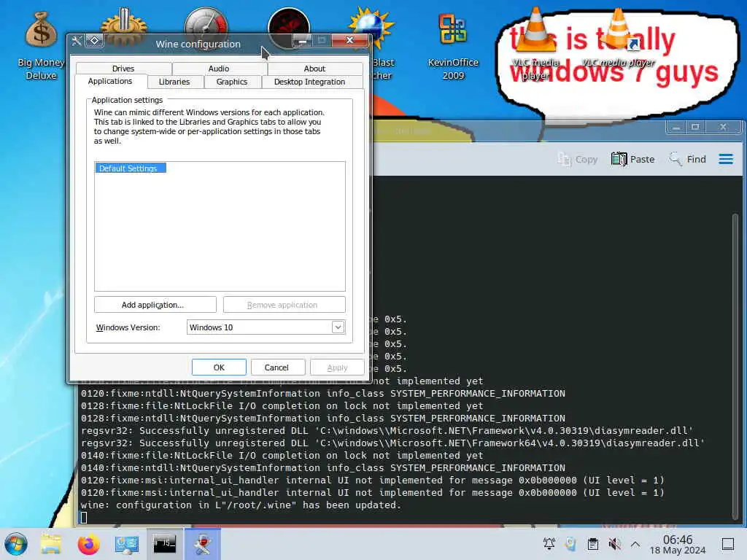Open the sun globe desktop icon
Image resolution: width=747 pixels, height=560 pixels.
tap(371, 28)
